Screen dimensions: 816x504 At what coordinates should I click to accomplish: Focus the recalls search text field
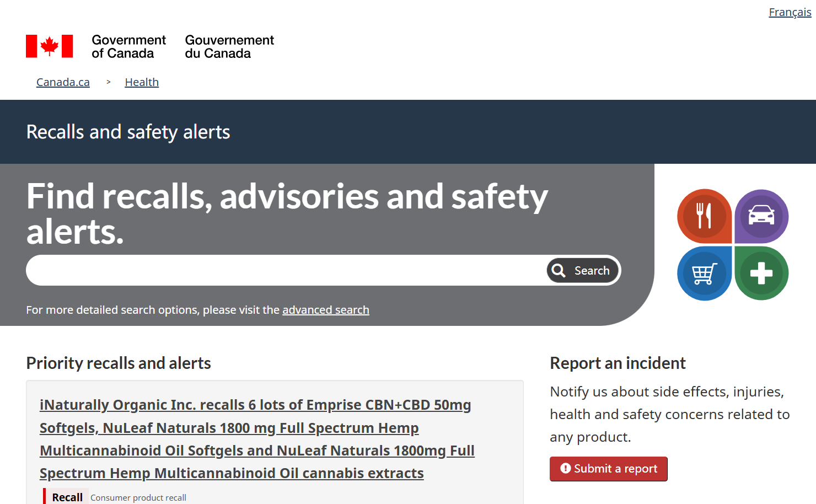tap(286, 270)
